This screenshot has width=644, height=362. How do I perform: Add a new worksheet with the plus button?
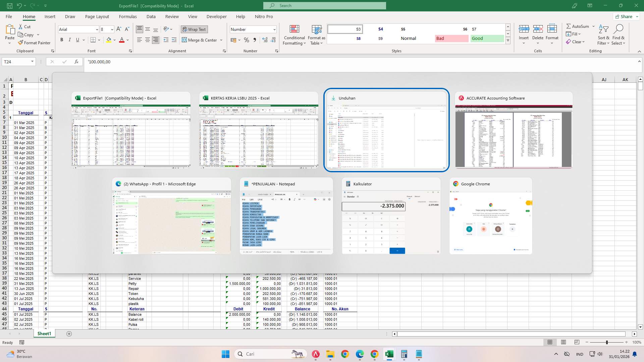coord(69,334)
